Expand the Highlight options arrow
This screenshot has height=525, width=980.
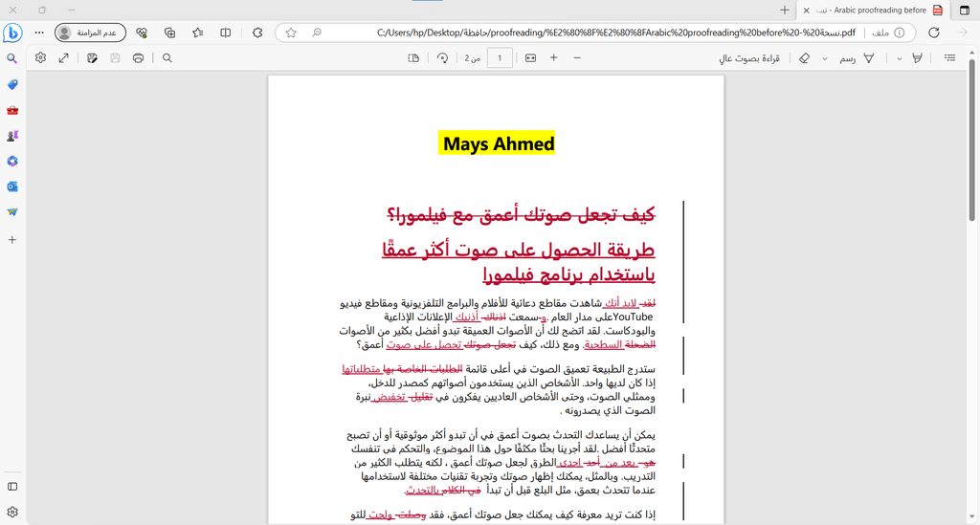point(899,58)
